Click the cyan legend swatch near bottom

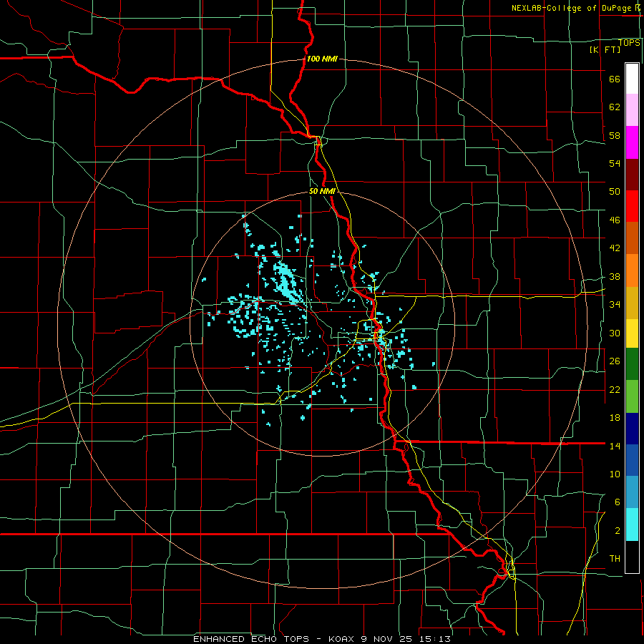click(632, 525)
